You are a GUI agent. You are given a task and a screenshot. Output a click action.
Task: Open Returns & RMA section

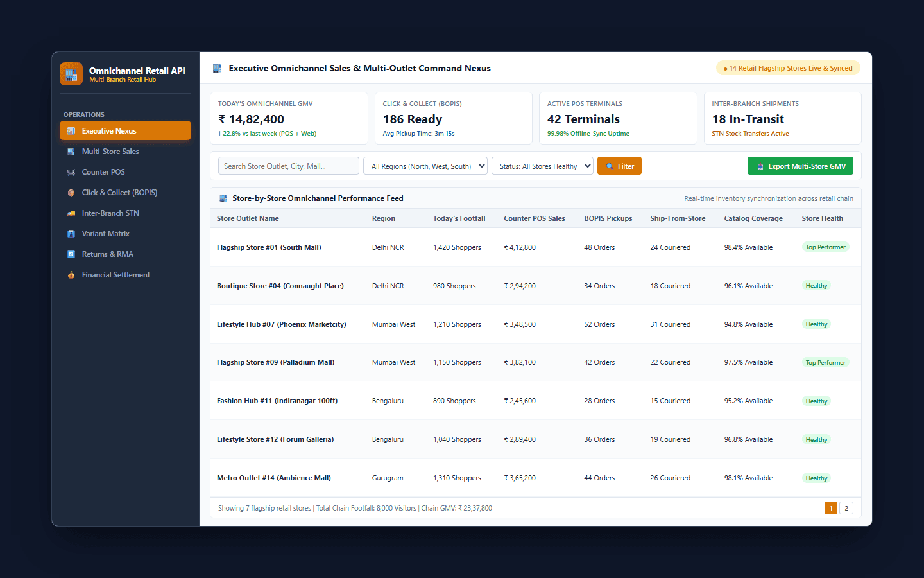(x=125, y=254)
